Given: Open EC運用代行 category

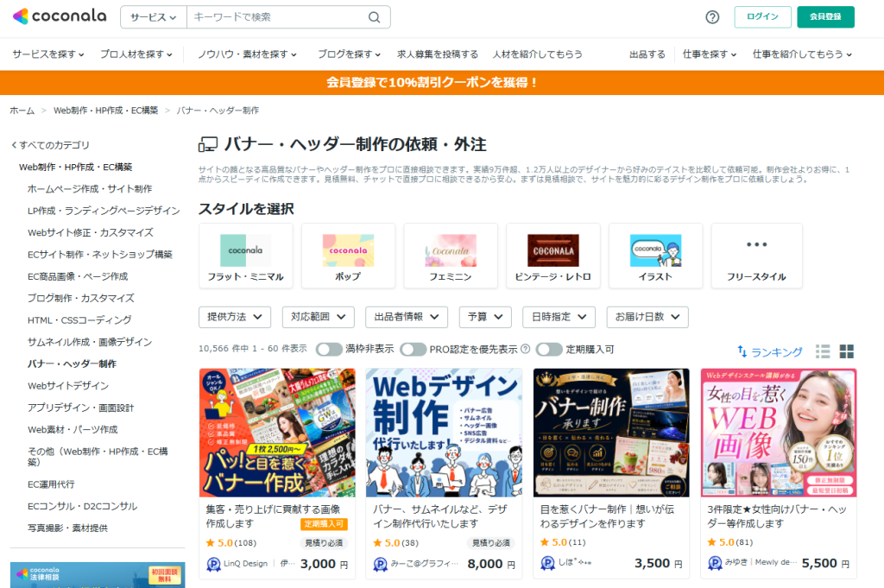Looking at the screenshot, I should coord(51,484).
